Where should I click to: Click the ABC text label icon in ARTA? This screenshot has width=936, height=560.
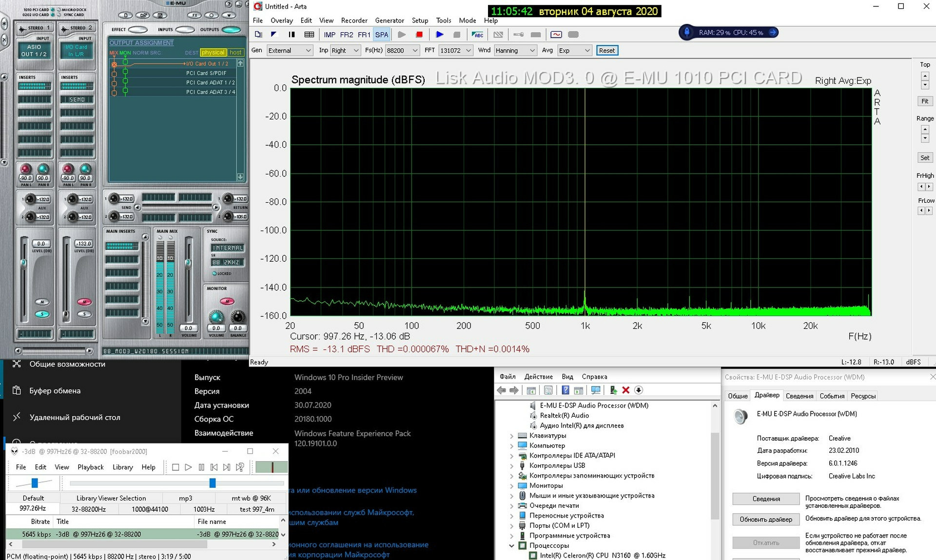[x=478, y=35]
